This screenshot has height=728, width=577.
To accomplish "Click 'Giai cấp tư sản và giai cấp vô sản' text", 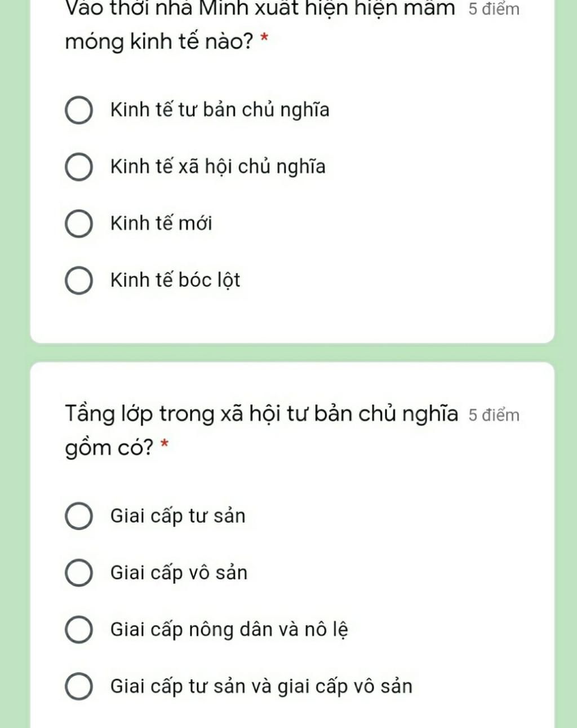I will coord(261,686).
